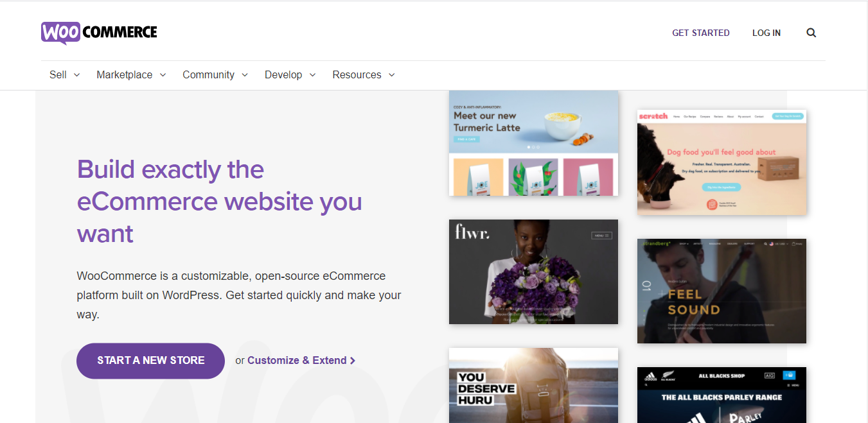Open the Scratch dog food store thumbnail
The image size is (868, 423).
tap(722, 162)
